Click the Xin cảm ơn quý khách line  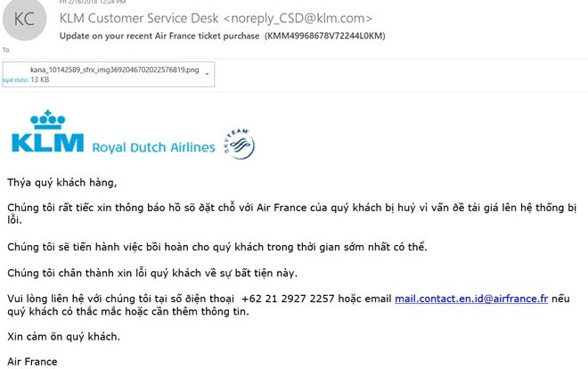pos(64,337)
